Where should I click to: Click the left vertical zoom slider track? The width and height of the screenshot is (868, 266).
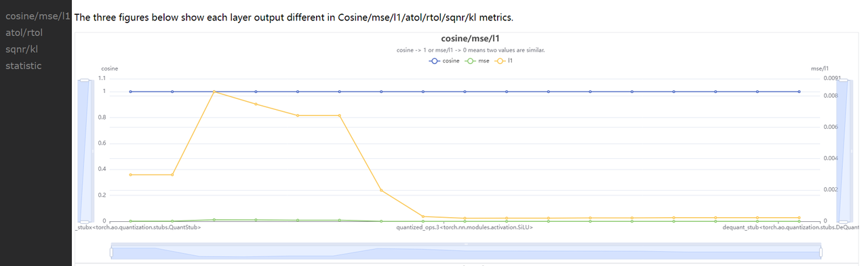point(85,151)
